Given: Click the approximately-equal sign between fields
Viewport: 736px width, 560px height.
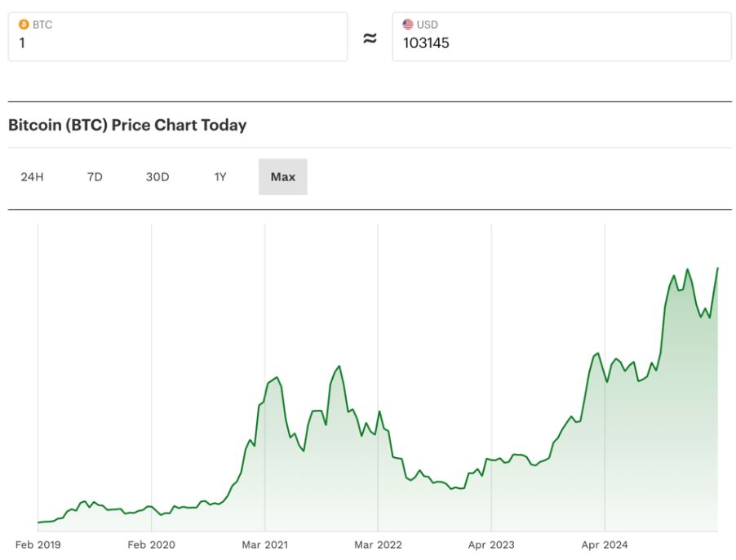Looking at the screenshot, I should 370,38.
